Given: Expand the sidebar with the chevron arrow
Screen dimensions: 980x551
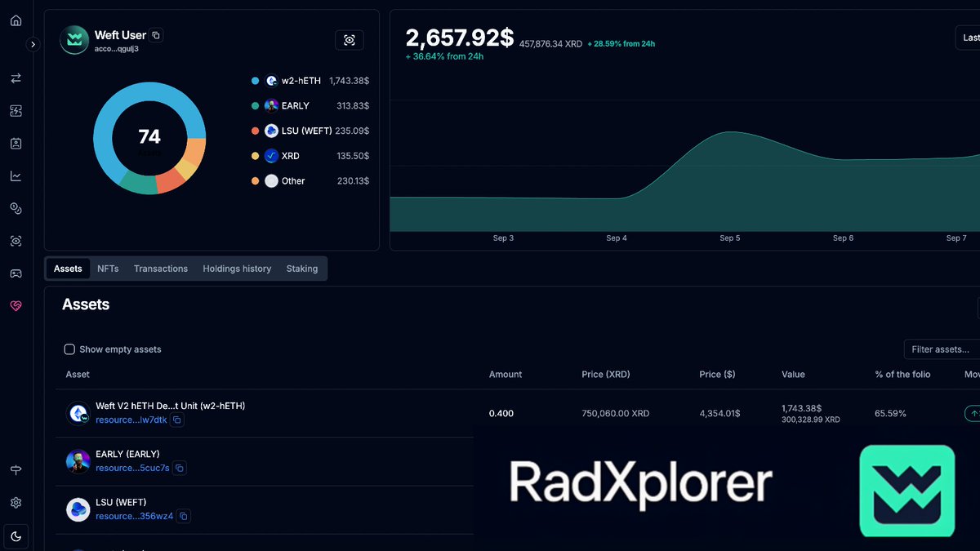Looking at the screenshot, I should tap(33, 44).
